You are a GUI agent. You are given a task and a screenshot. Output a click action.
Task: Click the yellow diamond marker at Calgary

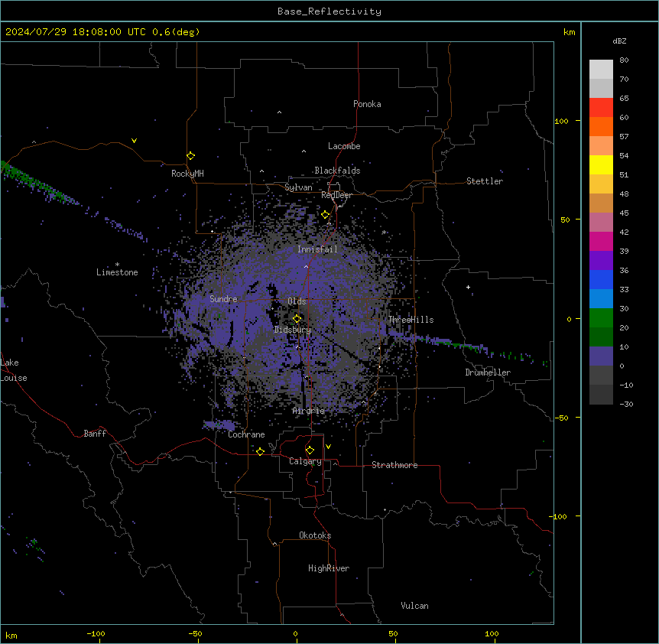click(x=310, y=450)
